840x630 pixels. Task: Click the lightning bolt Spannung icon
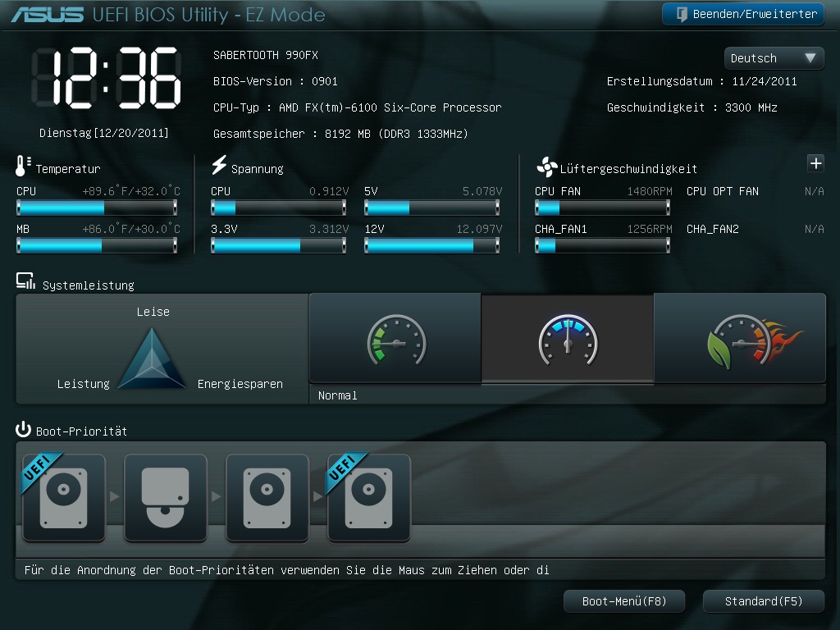click(218, 166)
